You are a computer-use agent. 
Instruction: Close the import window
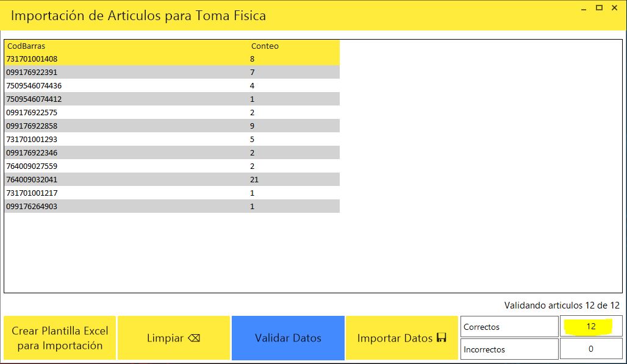coord(614,8)
